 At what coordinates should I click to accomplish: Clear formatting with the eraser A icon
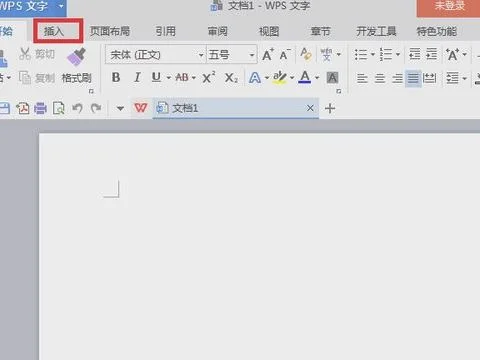tap(306, 54)
